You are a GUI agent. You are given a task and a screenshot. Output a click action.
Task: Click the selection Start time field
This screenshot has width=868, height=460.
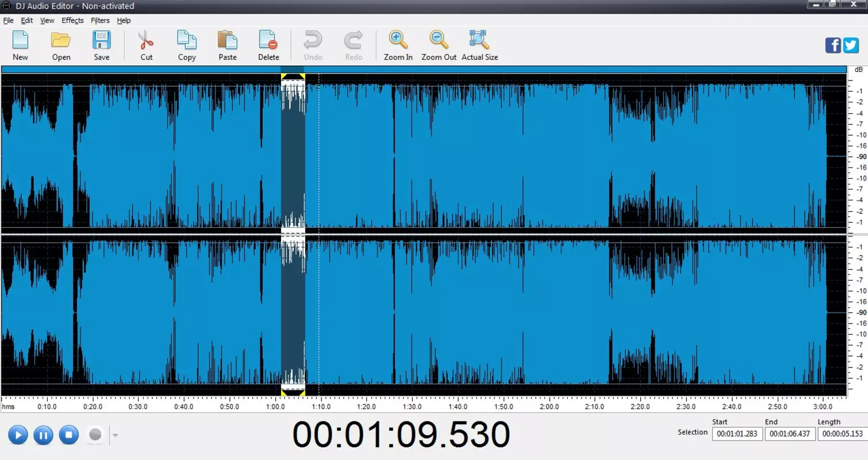[x=738, y=434]
